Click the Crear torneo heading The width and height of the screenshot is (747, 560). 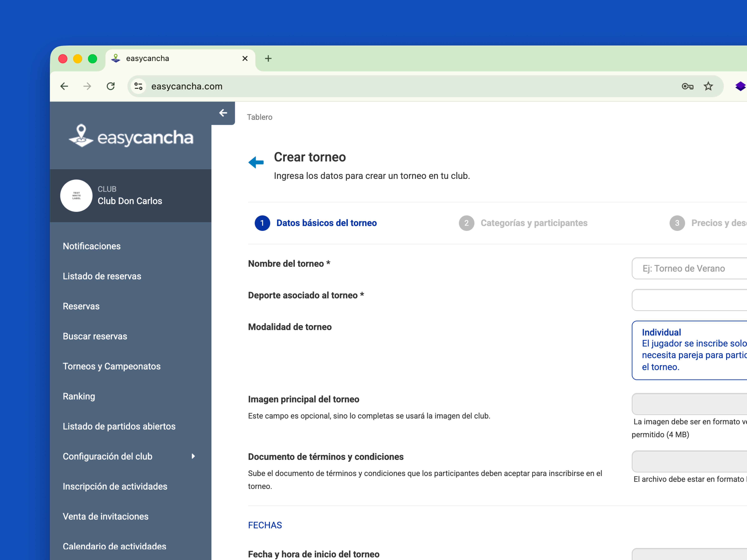pos(310,157)
